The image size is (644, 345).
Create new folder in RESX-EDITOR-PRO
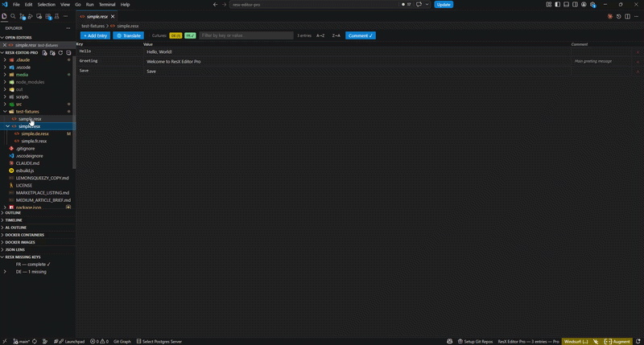pyautogui.click(x=52, y=52)
